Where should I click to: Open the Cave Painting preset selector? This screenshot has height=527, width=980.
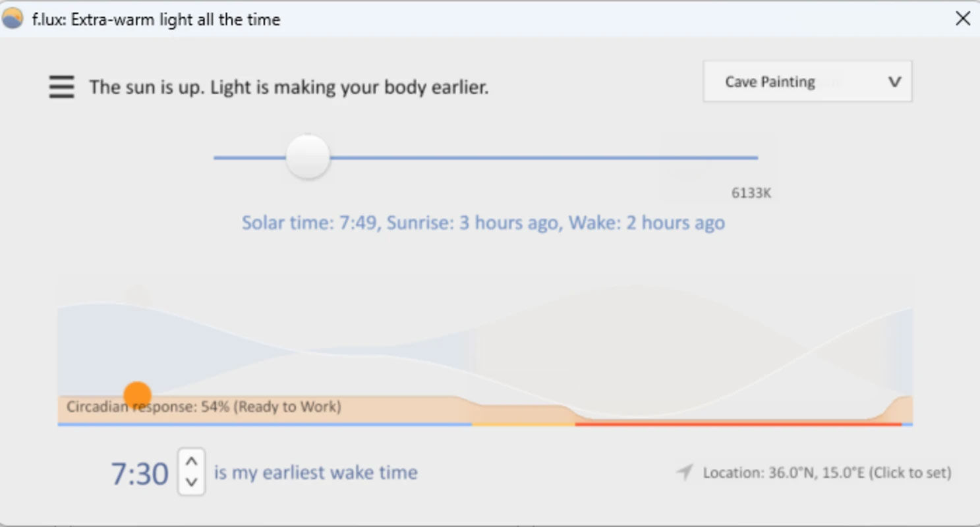[807, 82]
